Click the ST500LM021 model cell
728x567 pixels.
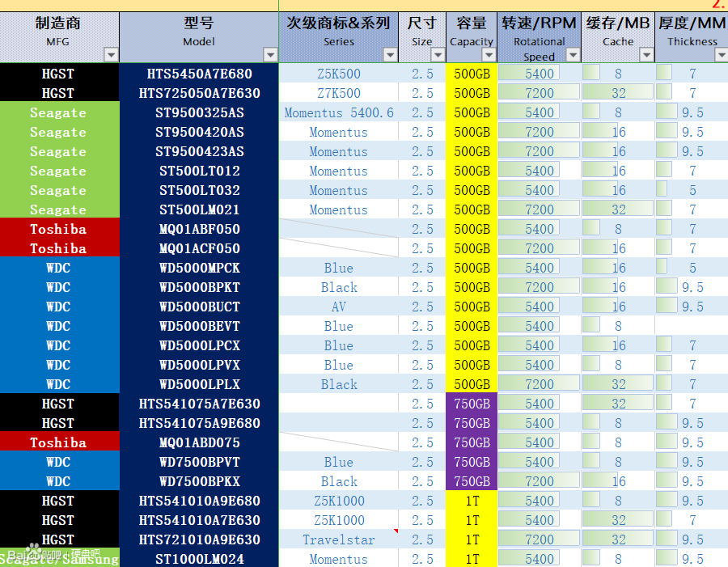pyautogui.click(x=199, y=210)
